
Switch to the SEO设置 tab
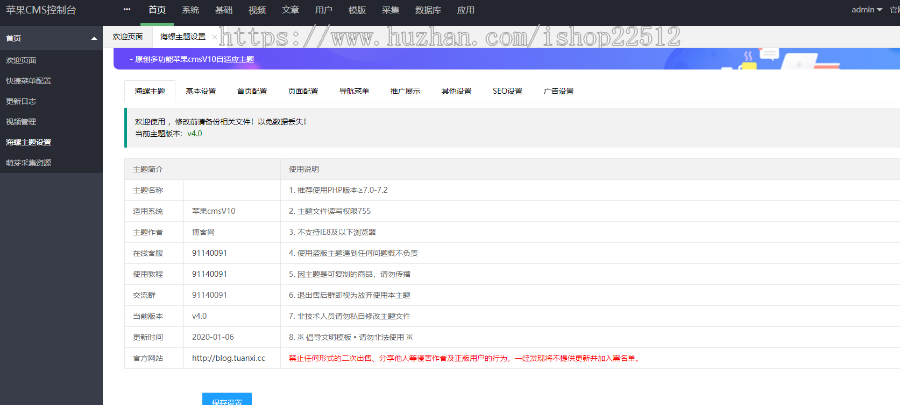[x=507, y=91]
